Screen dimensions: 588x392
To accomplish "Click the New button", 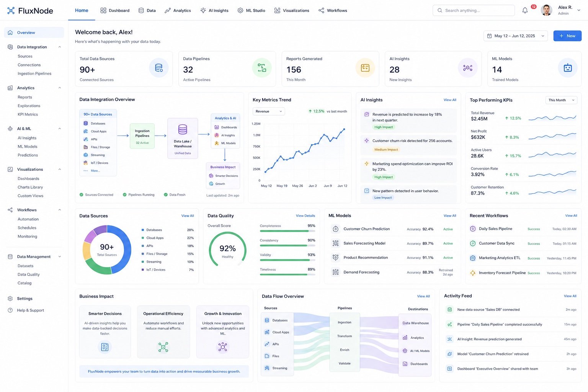I will tap(567, 36).
